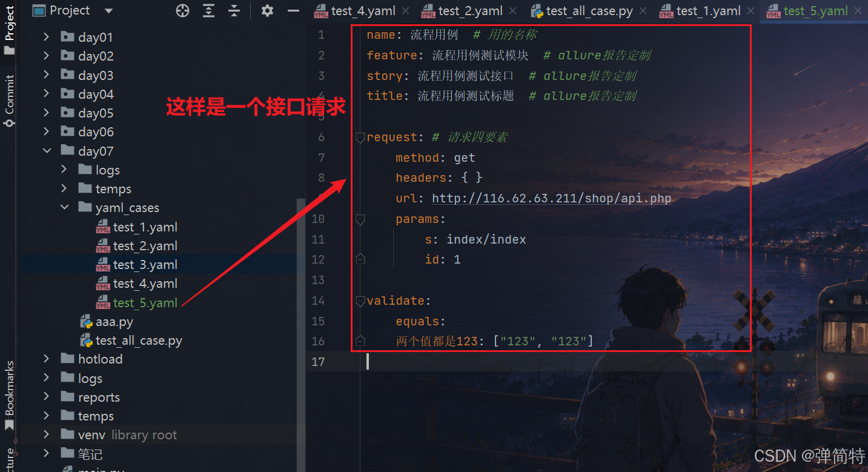Image resolution: width=868 pixels, height=472 pixels.
Task: Click the hotload folder icon
Action: coord(67,359)
